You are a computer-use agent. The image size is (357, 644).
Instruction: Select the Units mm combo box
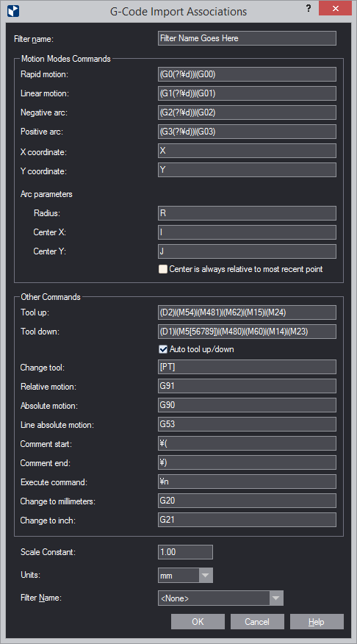coord(185,576)
